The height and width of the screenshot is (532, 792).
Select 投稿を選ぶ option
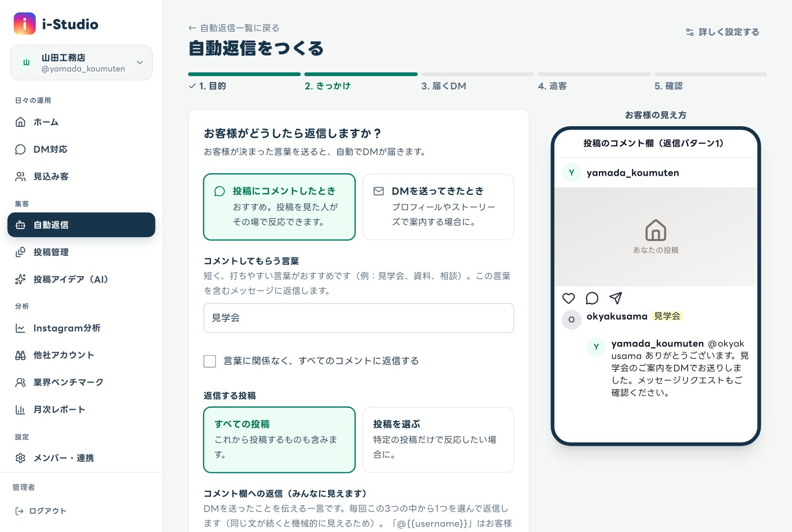tap(438, 439)
